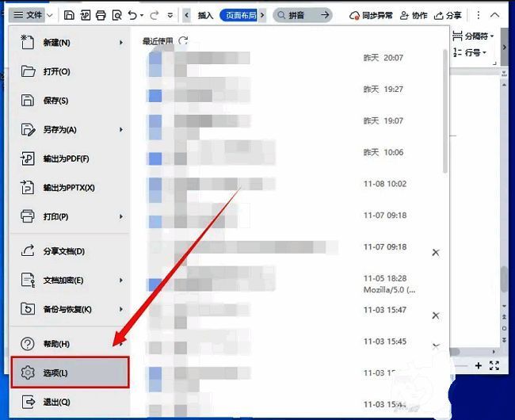The width and height of the screenshot is (515, 420).
Task: Expand the arrow next to 文件
Action: (x=50, y=15)
